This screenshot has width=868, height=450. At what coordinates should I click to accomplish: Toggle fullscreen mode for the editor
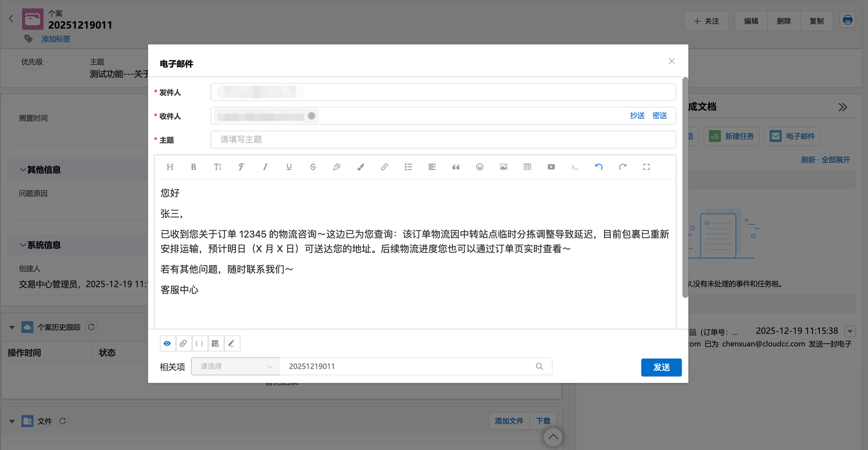[646, 167]
